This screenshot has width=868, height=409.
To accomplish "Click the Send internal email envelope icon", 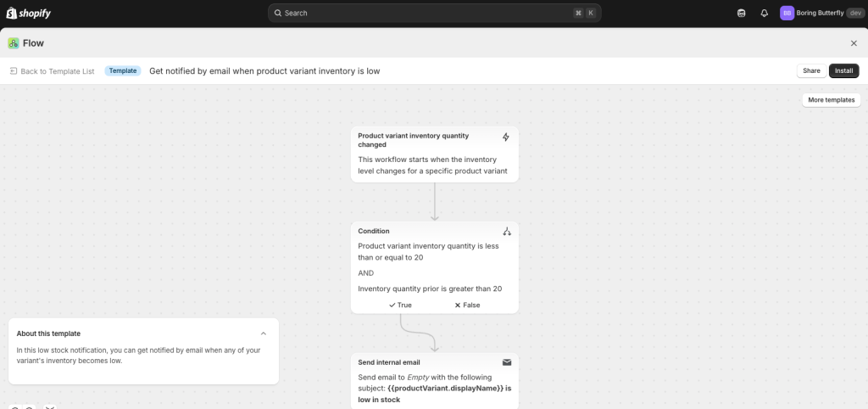I will [507, 362].
